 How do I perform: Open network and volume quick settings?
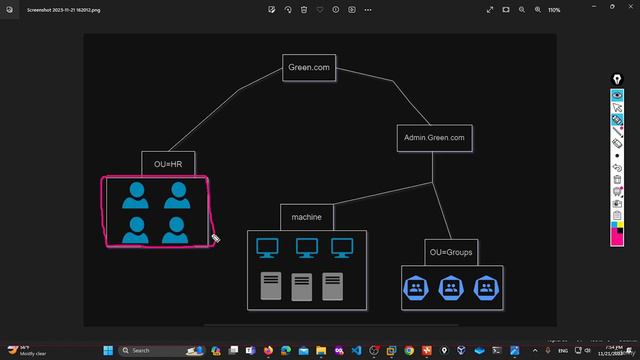click(582, 350)
